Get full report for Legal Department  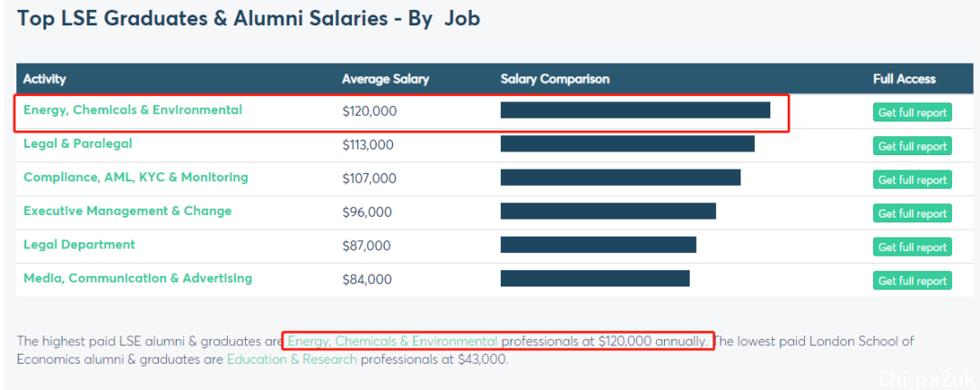point(913,247)
